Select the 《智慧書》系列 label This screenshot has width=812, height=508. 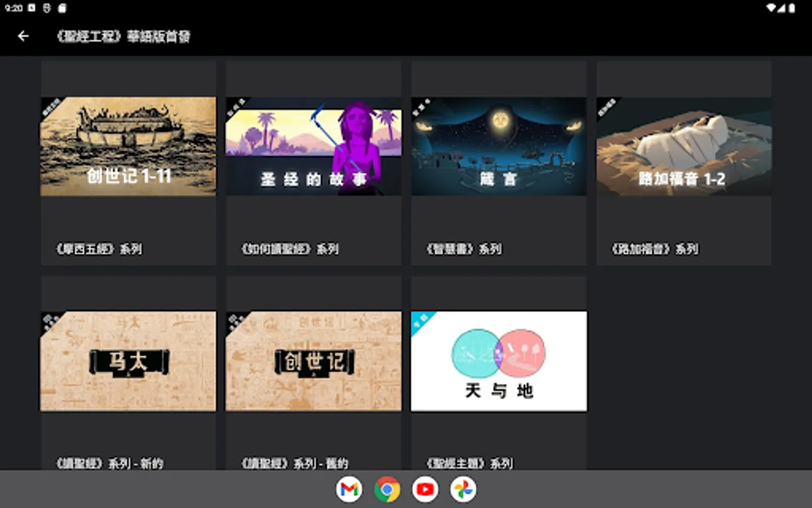[x=464, y=249]
